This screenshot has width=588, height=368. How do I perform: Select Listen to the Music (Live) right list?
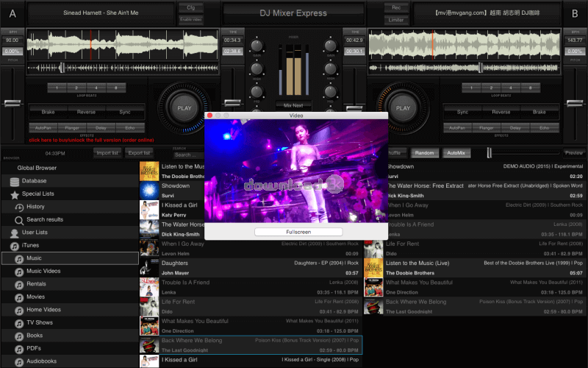tap(474, 268)
